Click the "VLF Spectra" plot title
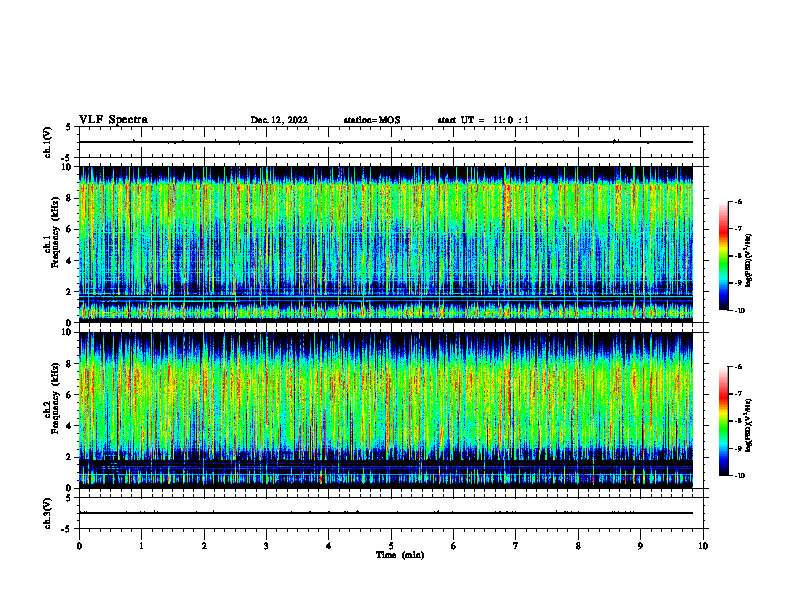The height and width of the screenshot is (612, 792). tap(113, 120)
